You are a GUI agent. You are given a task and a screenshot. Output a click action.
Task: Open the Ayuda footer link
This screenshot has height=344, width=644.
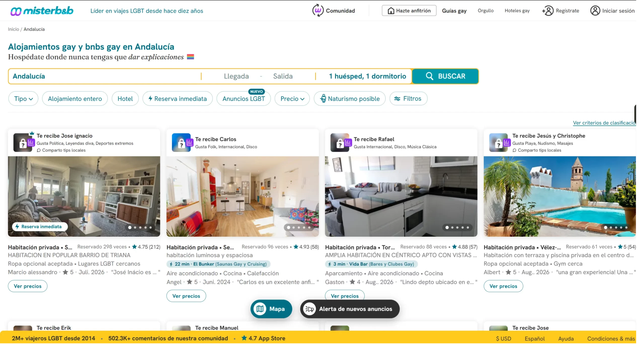point(566,338)
